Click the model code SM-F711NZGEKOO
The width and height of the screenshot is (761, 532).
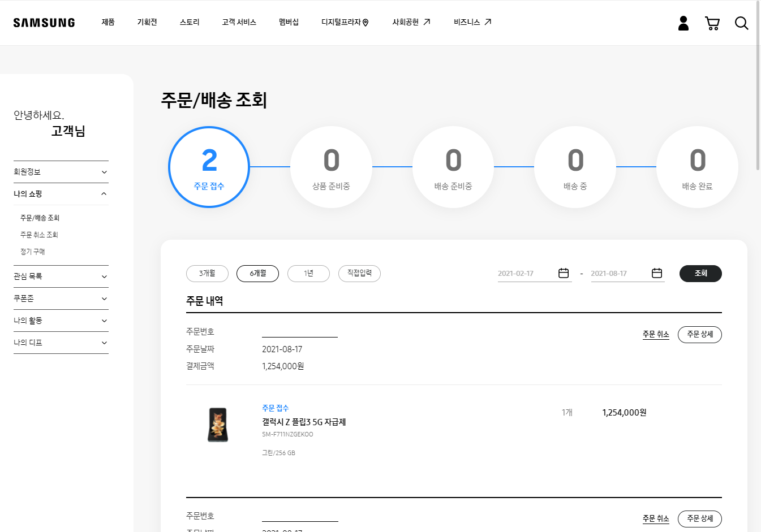[x=287, y=435]
